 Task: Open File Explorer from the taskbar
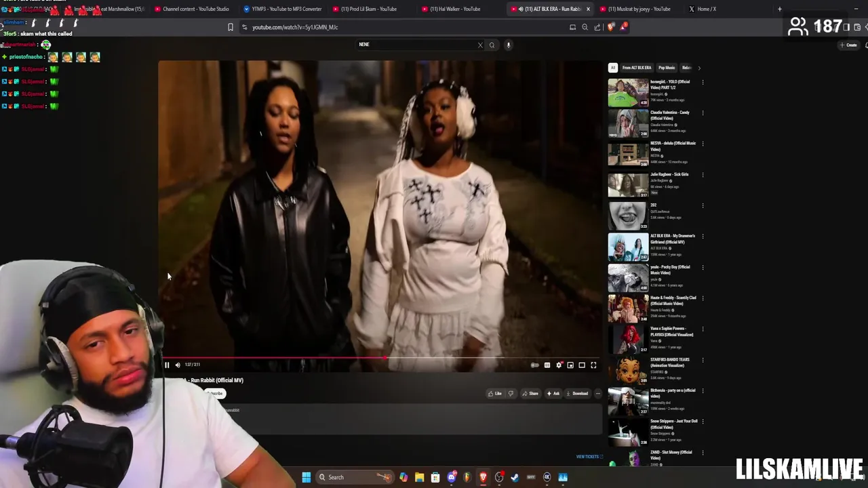click(x=419, y=477)
